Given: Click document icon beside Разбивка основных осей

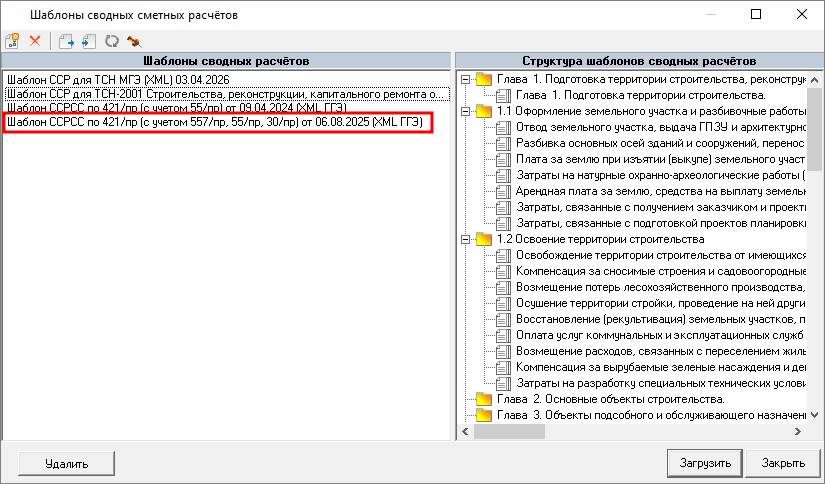Looking at the screenshot, I should [x=504, y=144].
